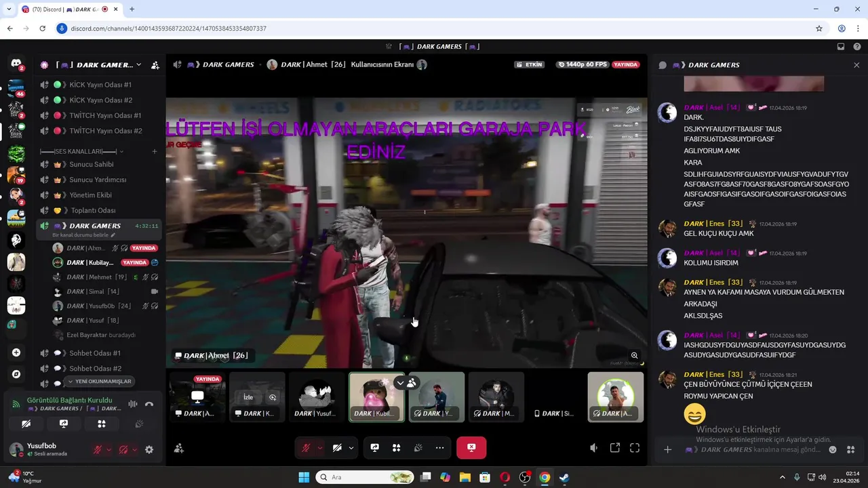Enter fullscreen stream view

635,448
